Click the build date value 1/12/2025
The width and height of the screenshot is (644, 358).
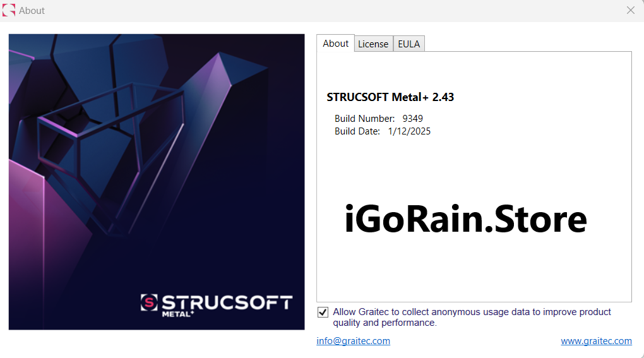(x=409, y=131)
